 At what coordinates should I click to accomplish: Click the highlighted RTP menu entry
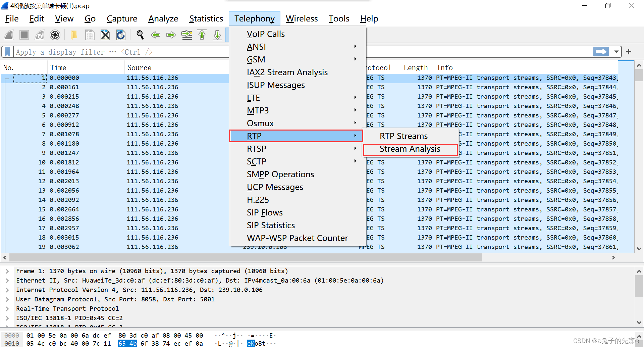coord(296,136)
